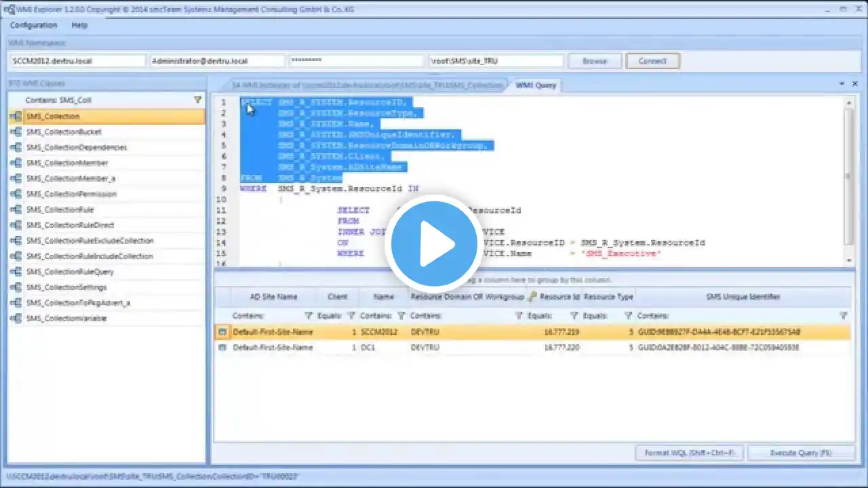Click the key icon beside Resource Id column

tap(532, 297)
